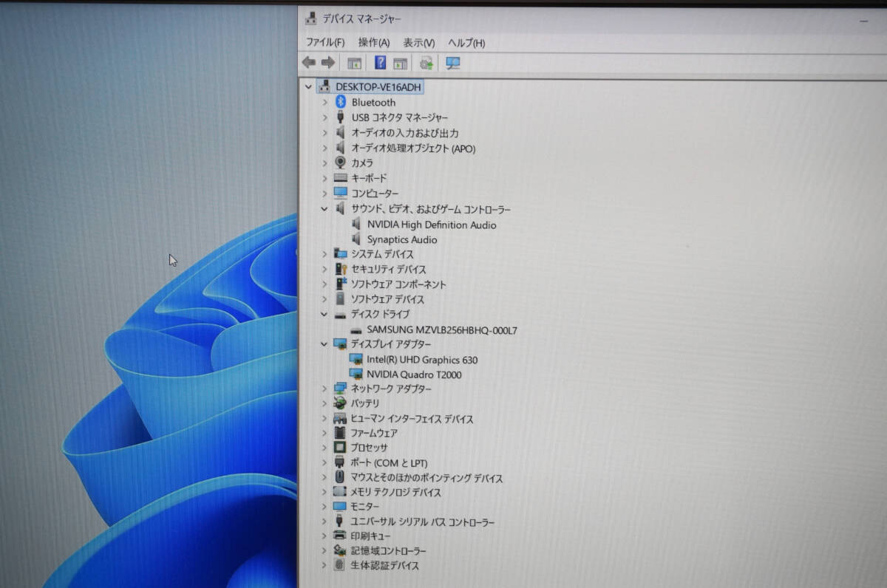The height and width of the screenshot is (588, 887).
Task: Select the ソフトウェア デバイス label
Action: 387,299
